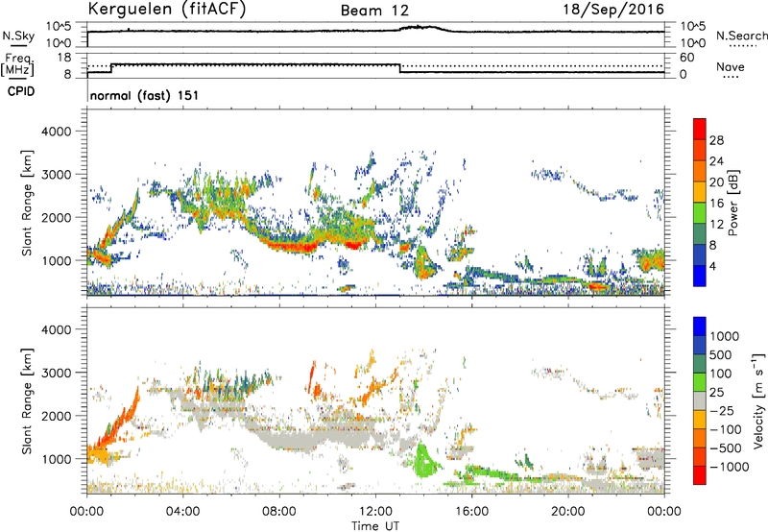This screenshot has height=532, width=768.
Task: Click the '24' power colorbar label
Action: pyautogui.click(x=716, y=161)
